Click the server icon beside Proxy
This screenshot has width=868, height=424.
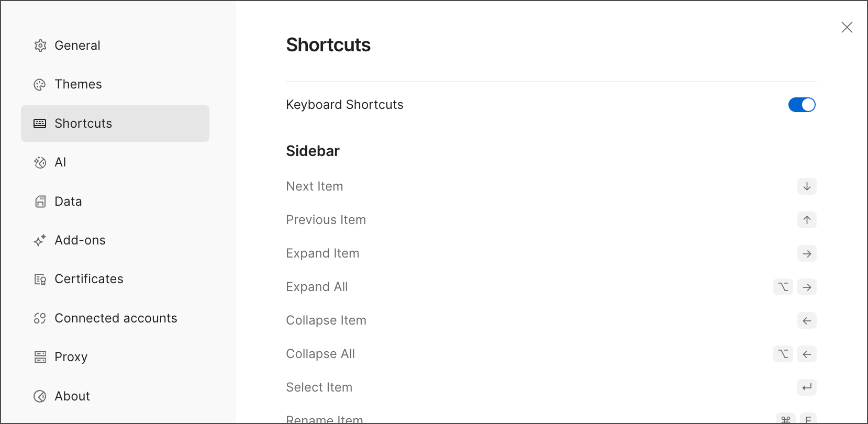tap(40, 357)
